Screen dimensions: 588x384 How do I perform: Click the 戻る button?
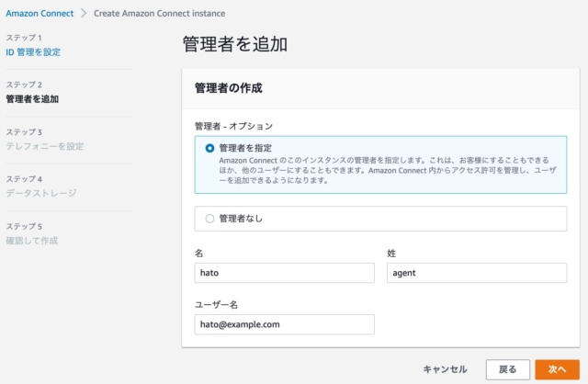pos(507,368)
